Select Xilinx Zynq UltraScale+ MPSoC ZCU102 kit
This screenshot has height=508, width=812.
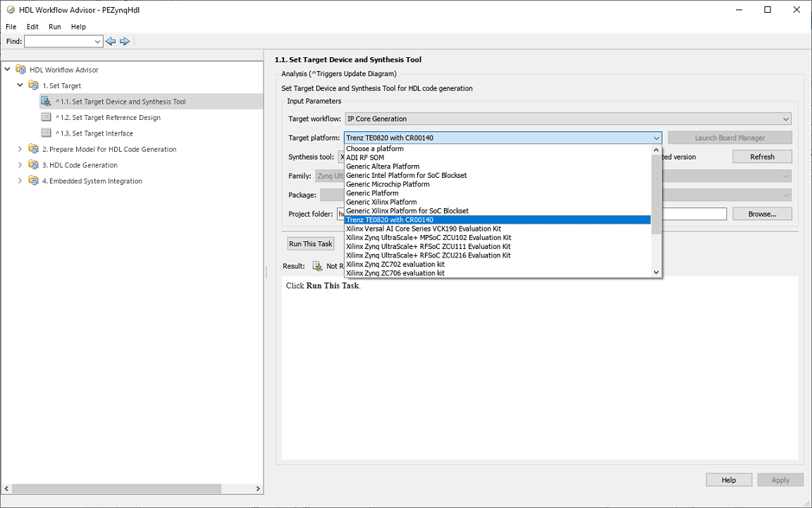tap(498, 237)
